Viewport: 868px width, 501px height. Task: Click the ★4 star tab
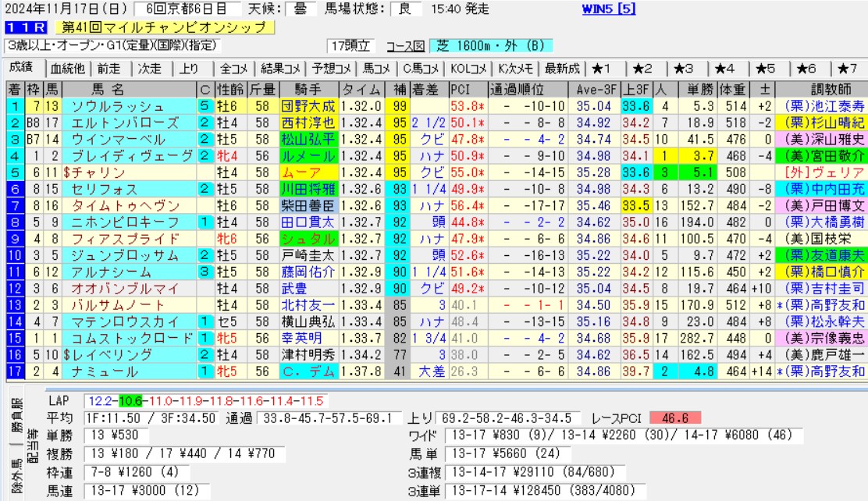tap(725, 68)
